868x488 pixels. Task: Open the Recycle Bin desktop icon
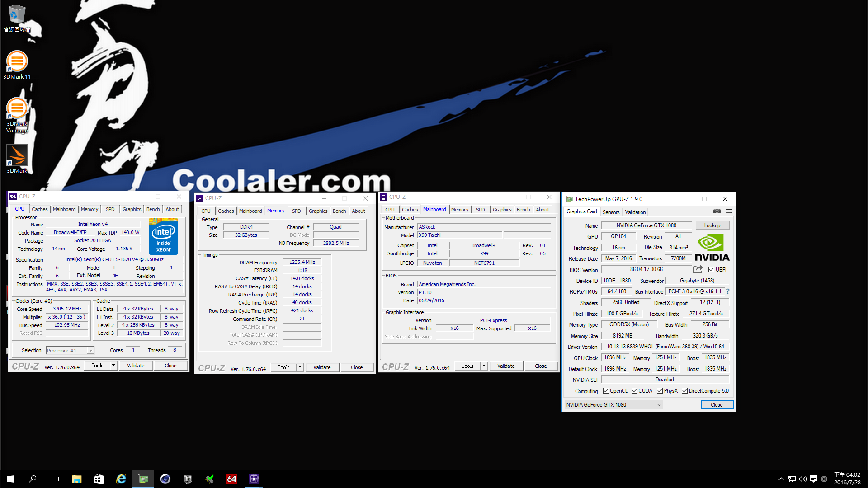(17, 18)
